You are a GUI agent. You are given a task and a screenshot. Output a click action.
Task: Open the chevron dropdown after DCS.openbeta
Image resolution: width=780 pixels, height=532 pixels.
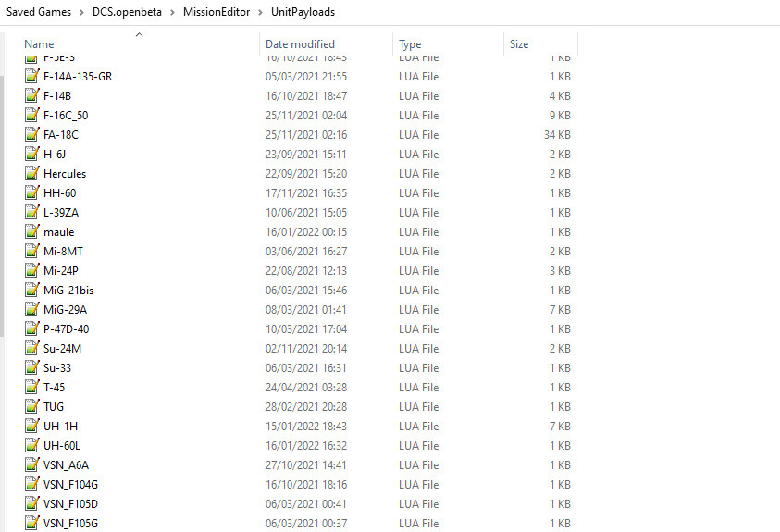[172, 12]
